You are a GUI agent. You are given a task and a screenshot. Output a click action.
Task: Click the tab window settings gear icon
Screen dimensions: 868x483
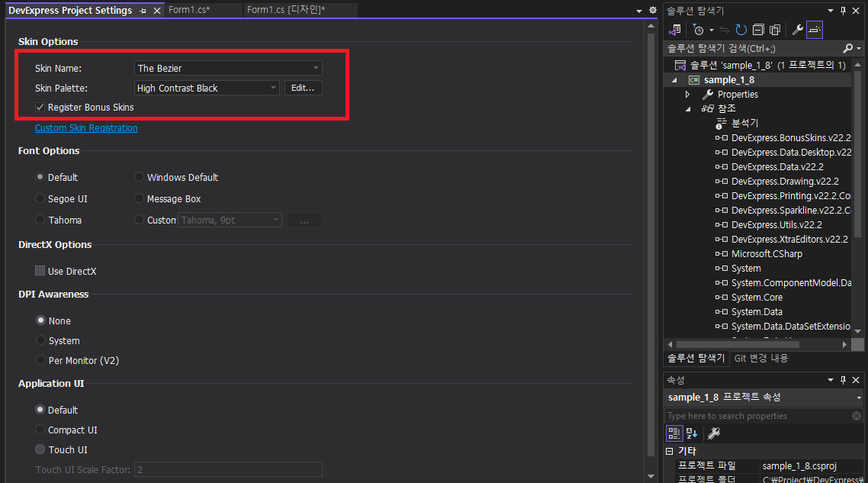click(653, 10)
